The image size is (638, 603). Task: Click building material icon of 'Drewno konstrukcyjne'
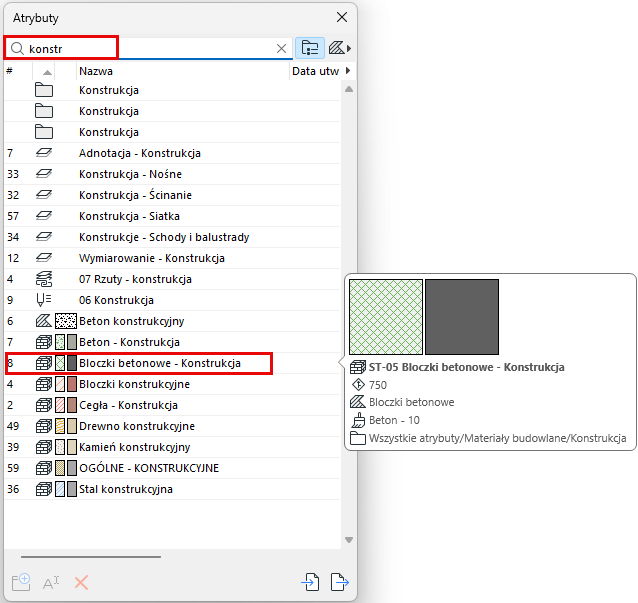tap(44, 426)
